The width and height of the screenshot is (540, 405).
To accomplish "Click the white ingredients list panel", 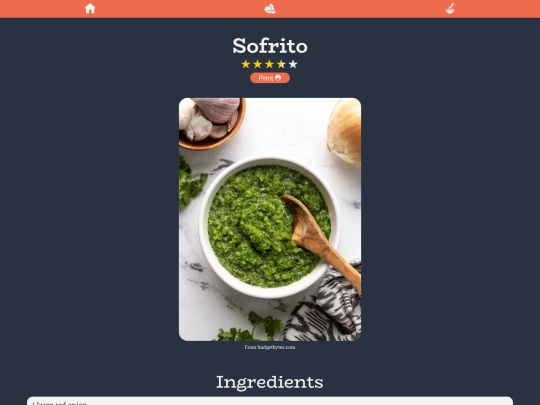I will point(270,401).
